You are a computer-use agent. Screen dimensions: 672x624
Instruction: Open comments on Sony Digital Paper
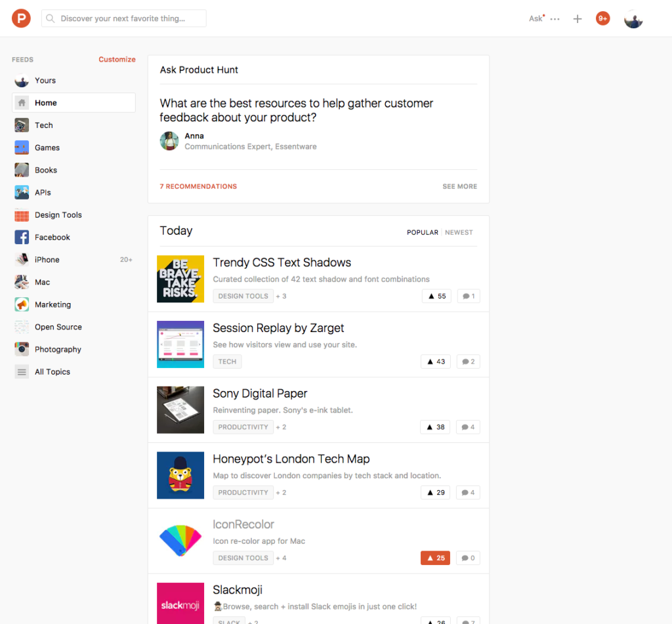468,427
